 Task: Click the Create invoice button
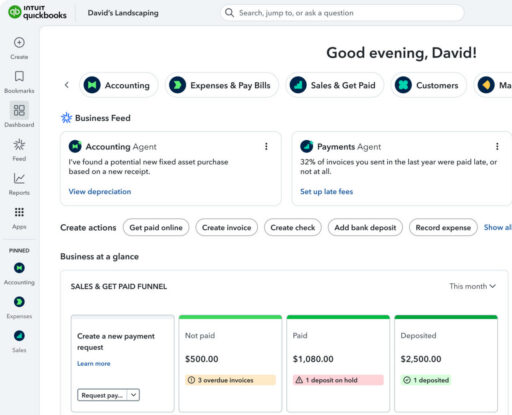click(227, 227)
